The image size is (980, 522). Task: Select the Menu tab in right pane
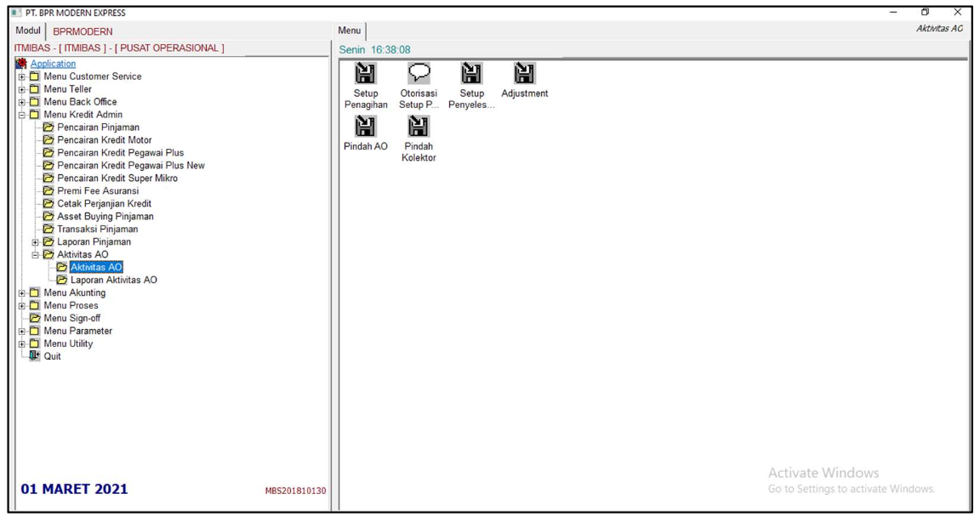click(x=350, y=31)
